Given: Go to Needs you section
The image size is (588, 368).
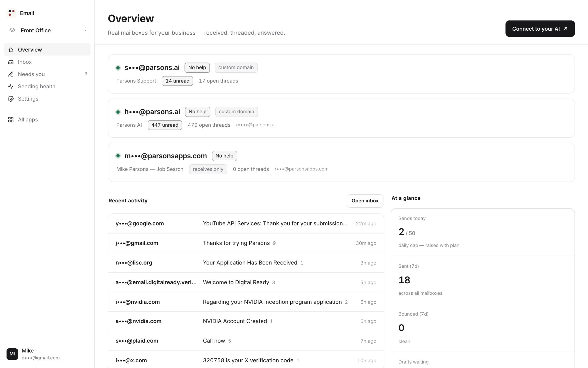Looking at the screenshot, I should 47,74.
